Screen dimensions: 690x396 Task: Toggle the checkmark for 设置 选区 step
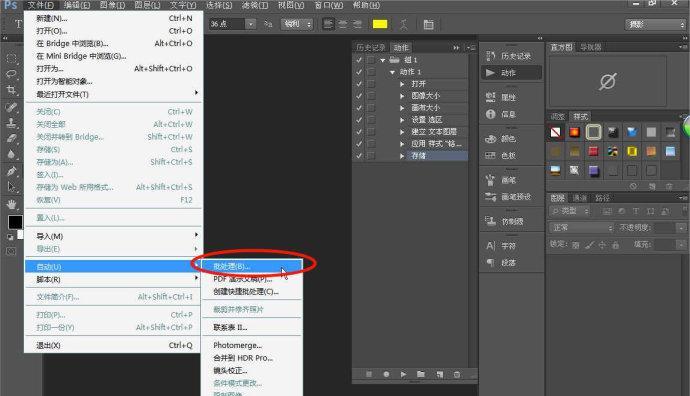pos(359,120)
